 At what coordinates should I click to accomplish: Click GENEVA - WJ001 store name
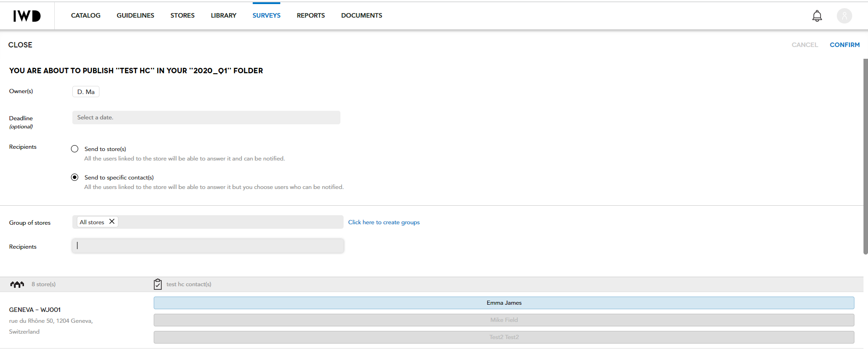pos(35,310)
